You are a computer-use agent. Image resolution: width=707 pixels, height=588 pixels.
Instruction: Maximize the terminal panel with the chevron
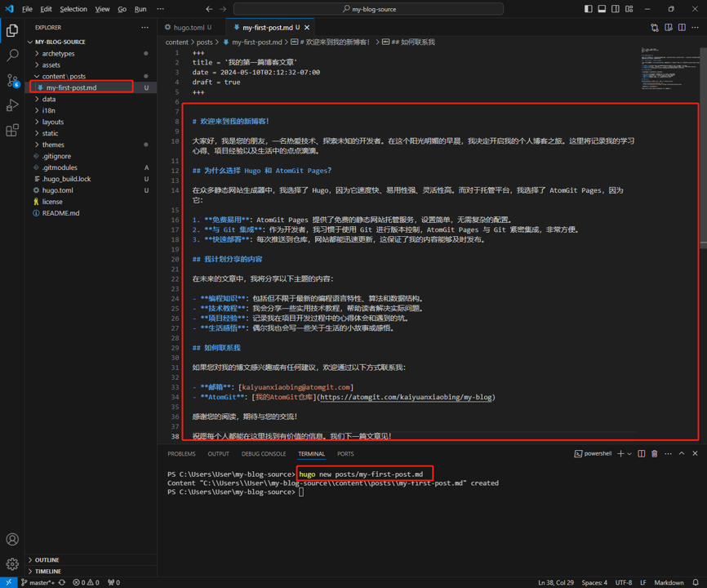681,453
